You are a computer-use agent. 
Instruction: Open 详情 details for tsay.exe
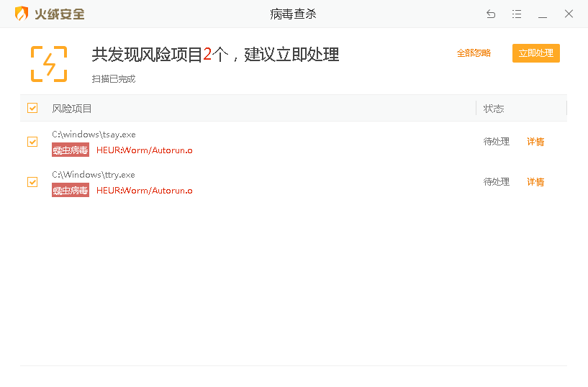pyautogui.click(x=535, y=142)
